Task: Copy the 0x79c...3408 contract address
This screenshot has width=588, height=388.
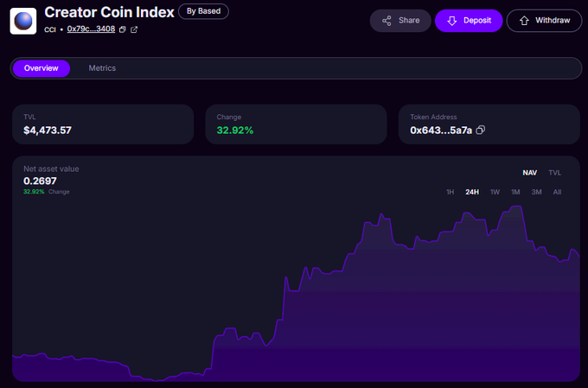Action: pos(122,29)
